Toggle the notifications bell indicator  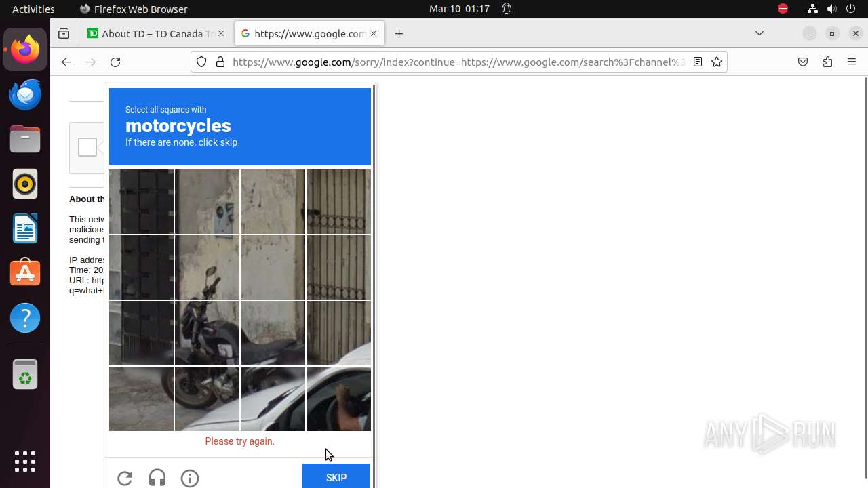(x=507, y=9)
